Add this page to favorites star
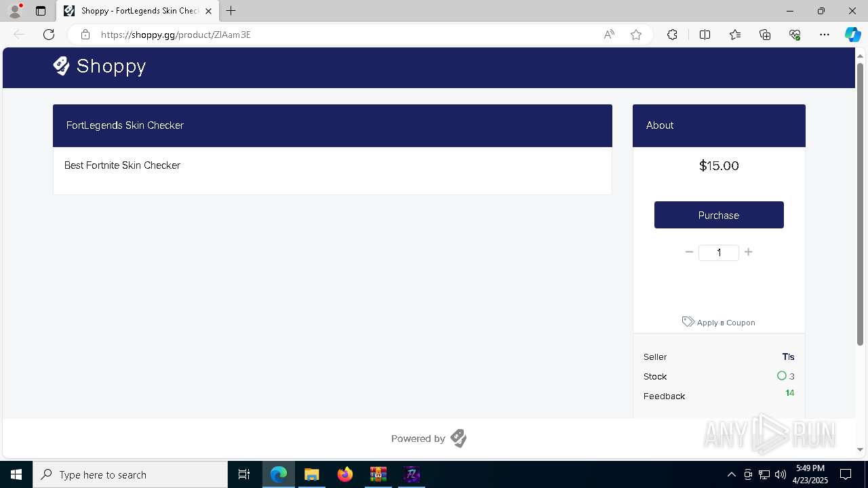This screenshot has width=868, height=488. 636,35
